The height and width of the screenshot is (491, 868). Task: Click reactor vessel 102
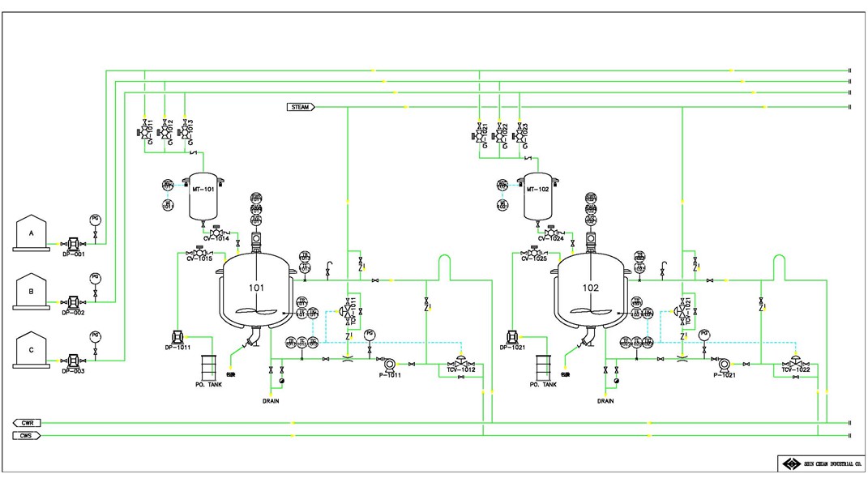tap(591, 290)
